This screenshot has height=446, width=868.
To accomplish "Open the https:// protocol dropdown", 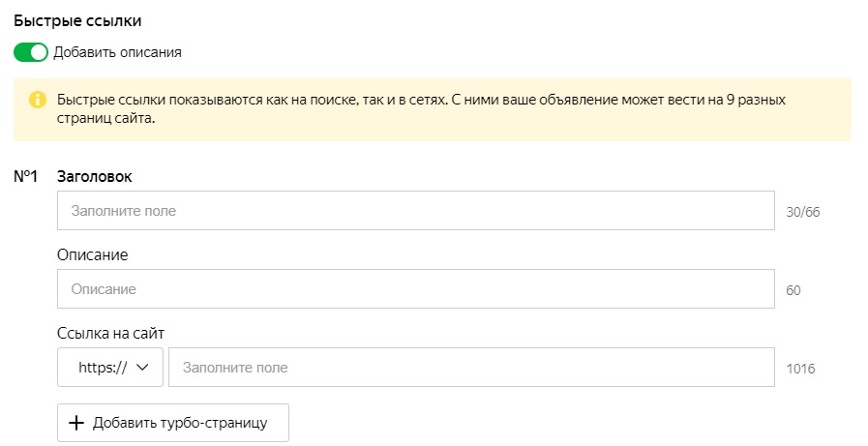I will 109,368.
